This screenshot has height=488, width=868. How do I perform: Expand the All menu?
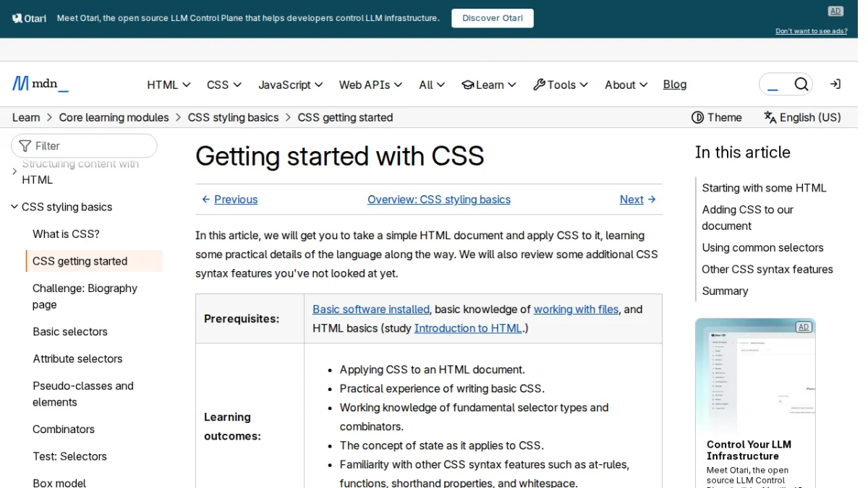click(432, 85)
